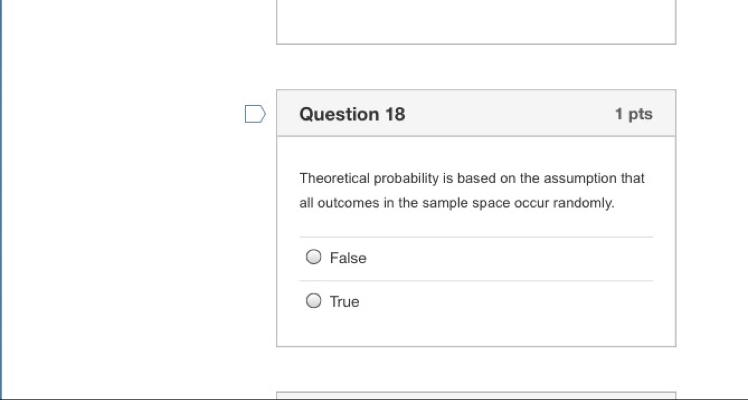Click the "False" answer label text
The image size is (748, 400).
(x=348, y=258)
